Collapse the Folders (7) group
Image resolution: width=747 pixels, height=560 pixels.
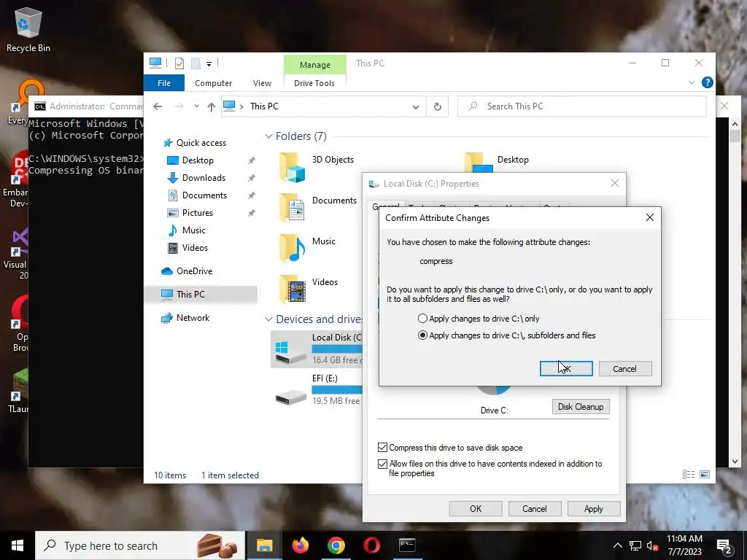pos(268,136)
